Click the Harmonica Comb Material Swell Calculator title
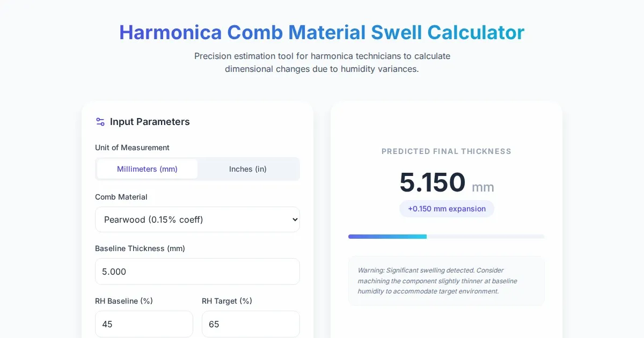 click(x=321, y=32)
